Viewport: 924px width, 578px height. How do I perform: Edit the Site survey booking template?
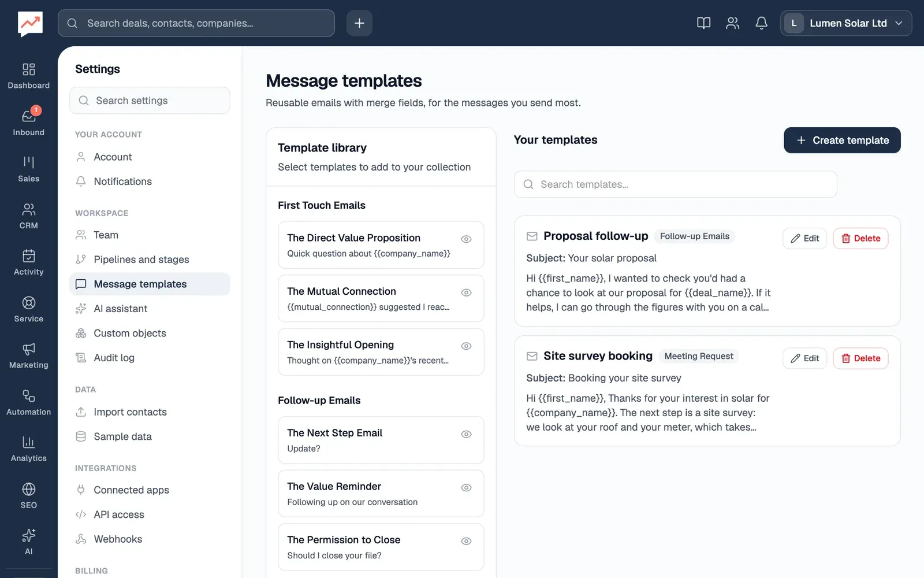(x=805, y=358)
